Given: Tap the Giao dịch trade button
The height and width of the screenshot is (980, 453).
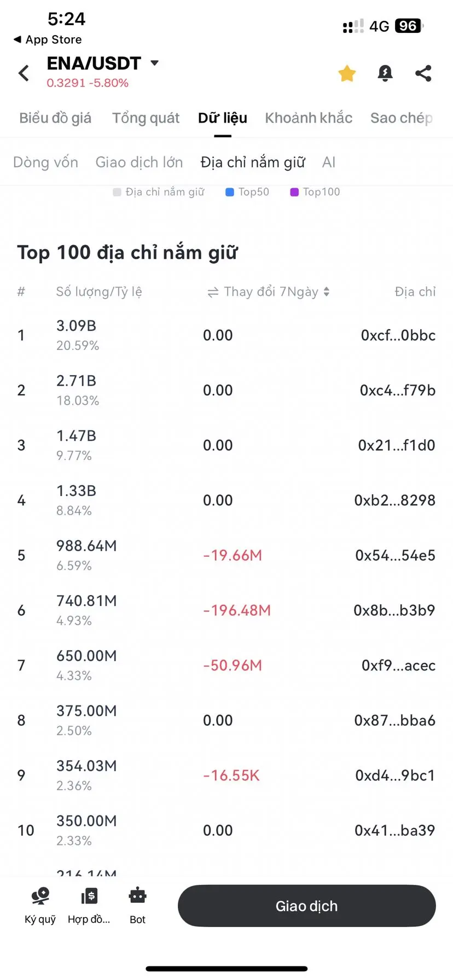Looking at the screenshot, I should [306, 906].
